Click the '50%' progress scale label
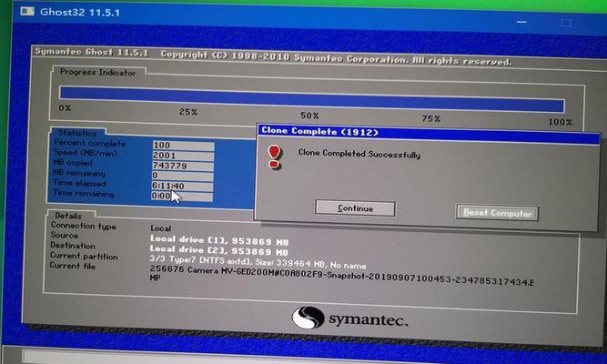 point(309,116)
